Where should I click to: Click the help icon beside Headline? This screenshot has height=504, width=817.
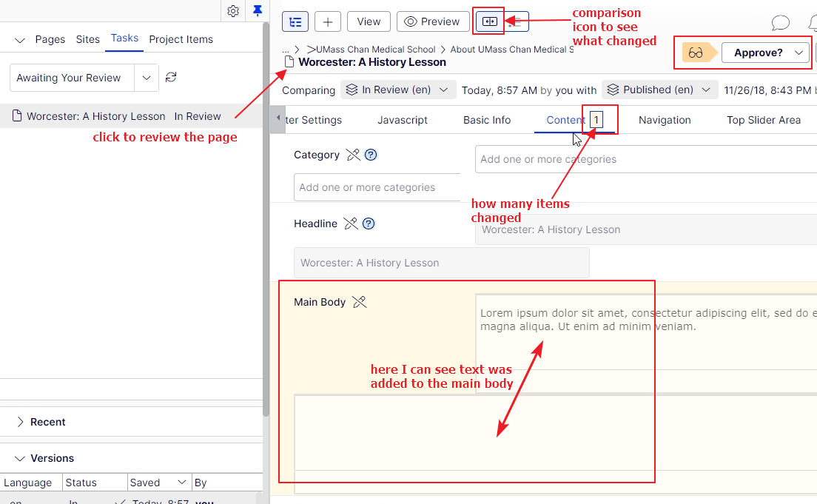point(369,224)
